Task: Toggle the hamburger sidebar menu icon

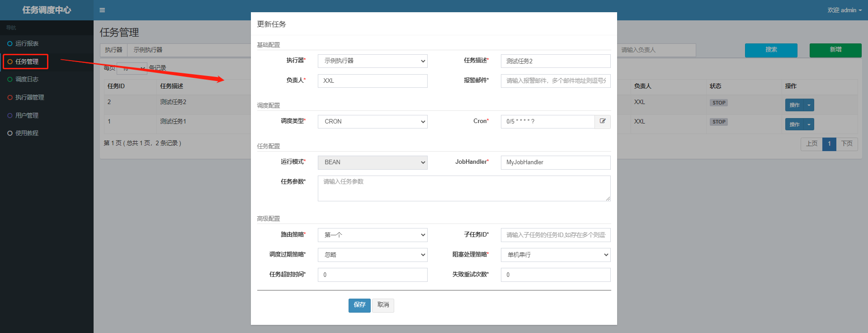Action: [x=102, y=10]
